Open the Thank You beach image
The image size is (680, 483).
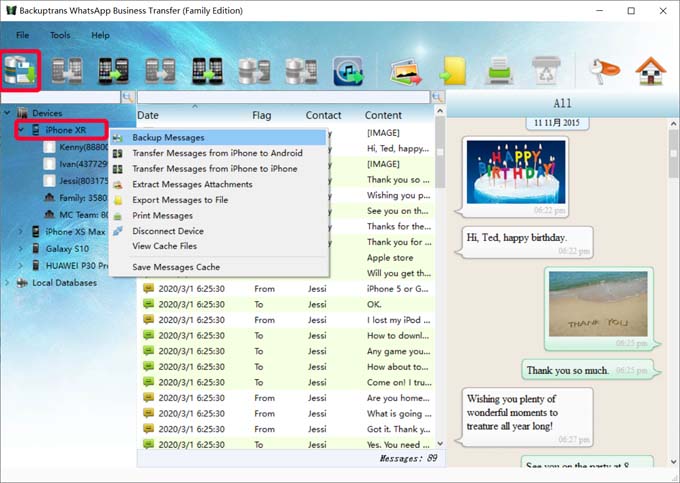pyautogui.click(x=598, y=304)
